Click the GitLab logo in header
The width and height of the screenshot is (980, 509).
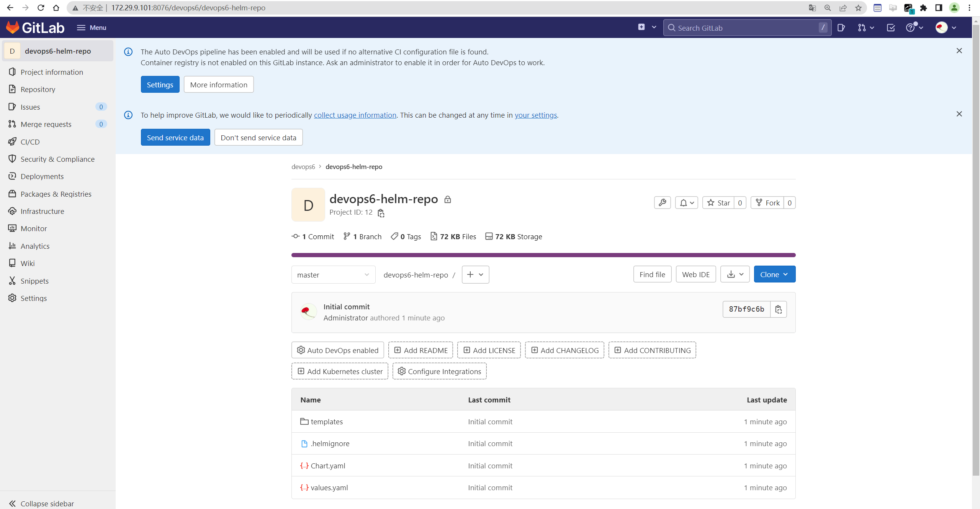(x=35, y=28)
